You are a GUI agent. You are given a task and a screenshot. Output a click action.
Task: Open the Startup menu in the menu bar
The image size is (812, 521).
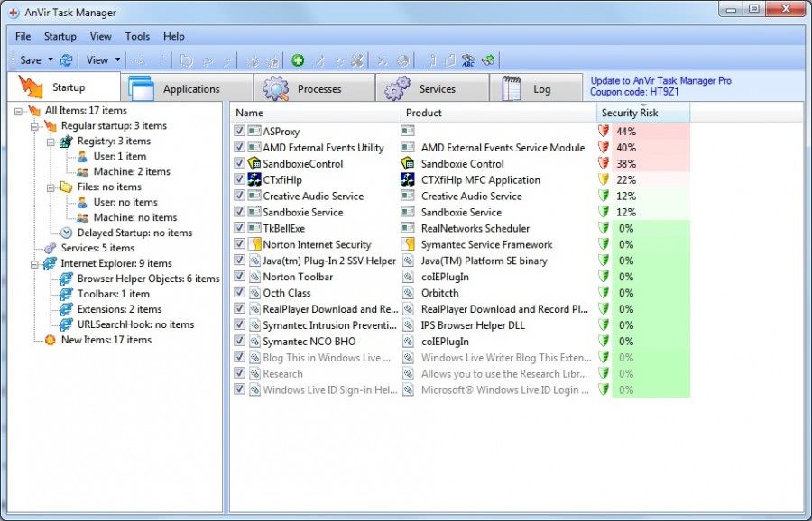60,36
